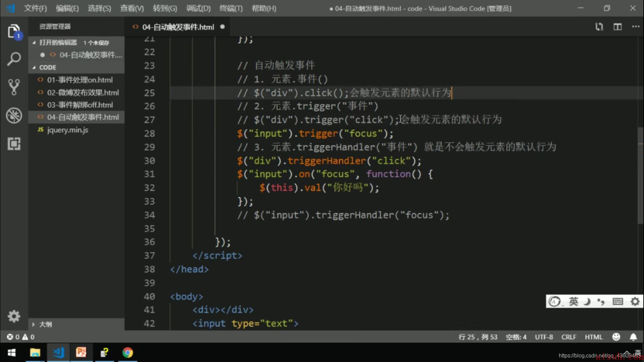Open the Edit menu
The height and width of the screenshot is (362, 644).
coord(67,8)
